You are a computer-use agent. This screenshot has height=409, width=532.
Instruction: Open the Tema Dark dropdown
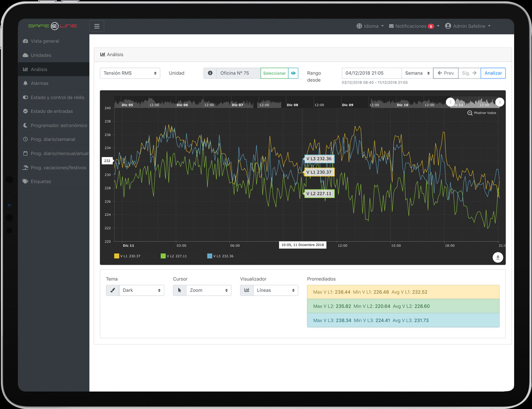(141, 290)
